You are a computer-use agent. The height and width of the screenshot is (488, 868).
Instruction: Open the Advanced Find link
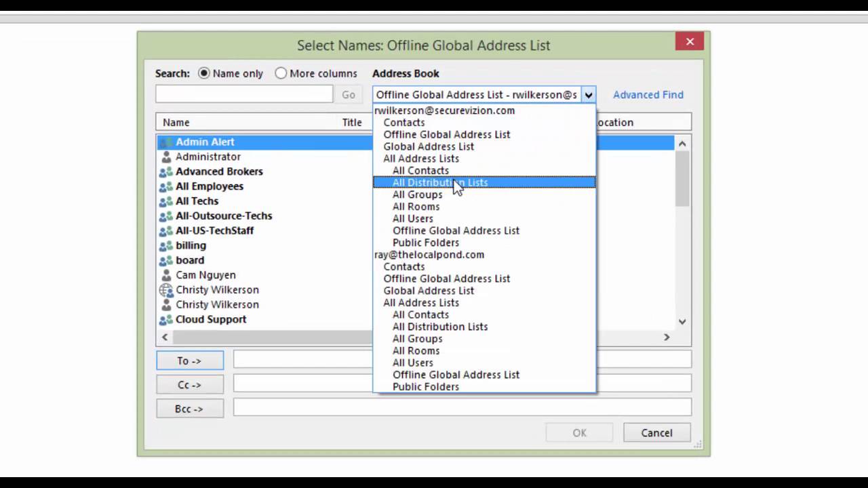tap(648, 95)
